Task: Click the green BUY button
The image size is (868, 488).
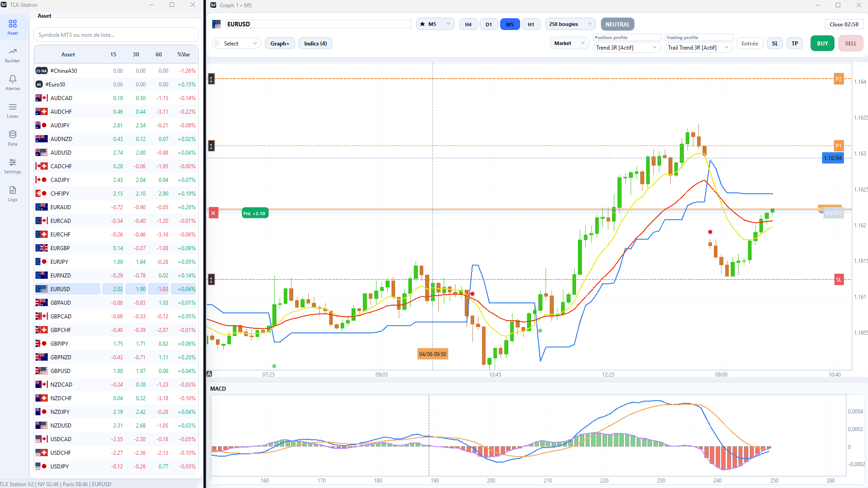Action: coord(822,44)
